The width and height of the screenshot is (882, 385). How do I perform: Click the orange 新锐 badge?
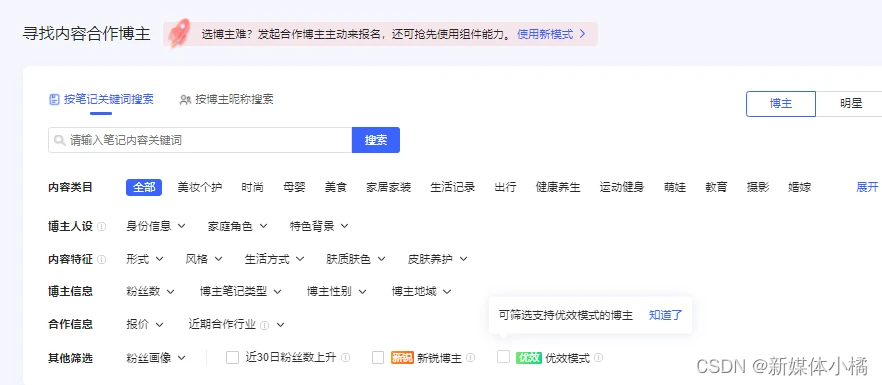(402, 357)
